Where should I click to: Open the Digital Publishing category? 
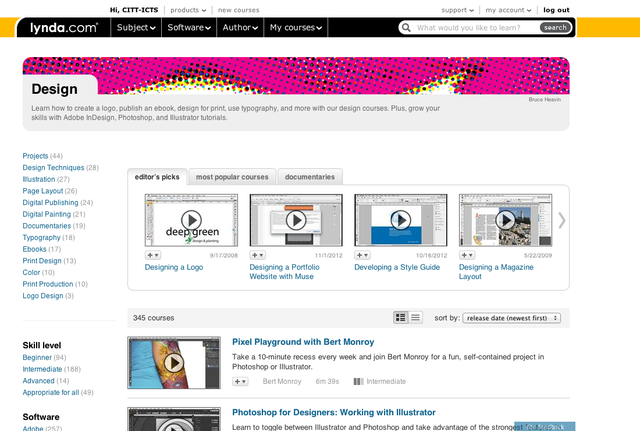click(x=51, y=202)
